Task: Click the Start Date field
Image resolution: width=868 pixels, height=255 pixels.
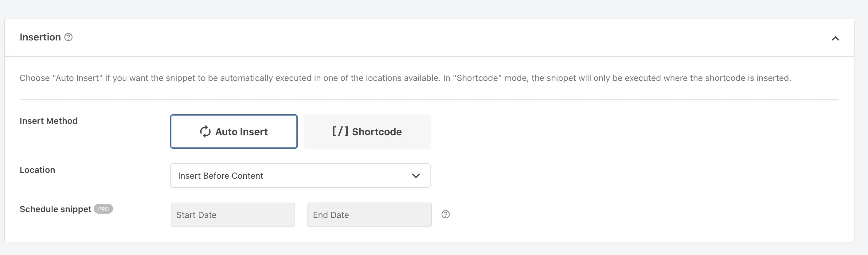Action: click(x=233, y=215)
